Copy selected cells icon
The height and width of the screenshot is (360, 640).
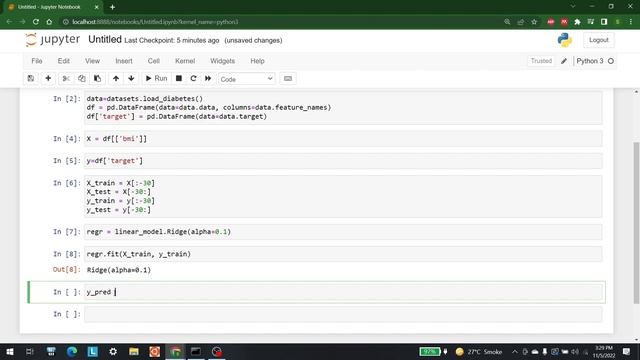(x=82, y=78)
